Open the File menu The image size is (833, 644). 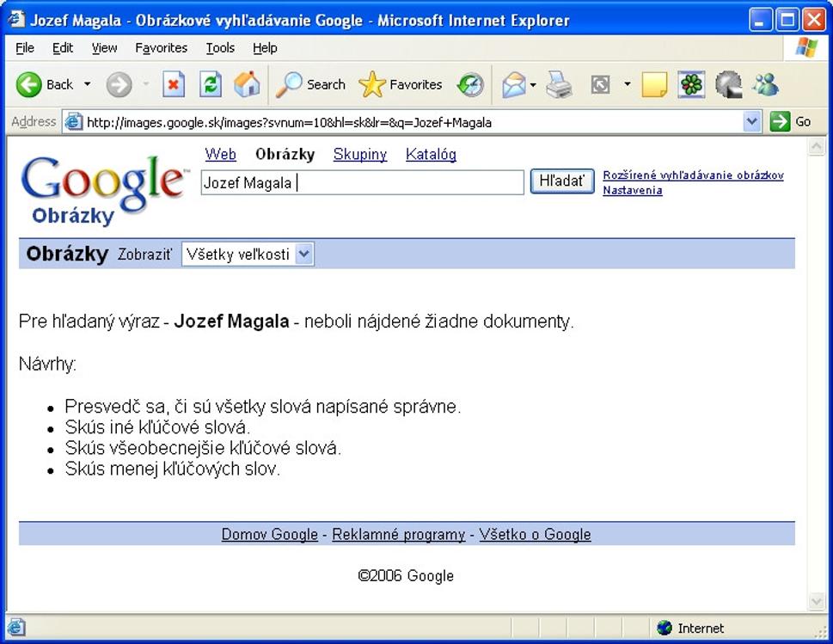click(25, 48)
